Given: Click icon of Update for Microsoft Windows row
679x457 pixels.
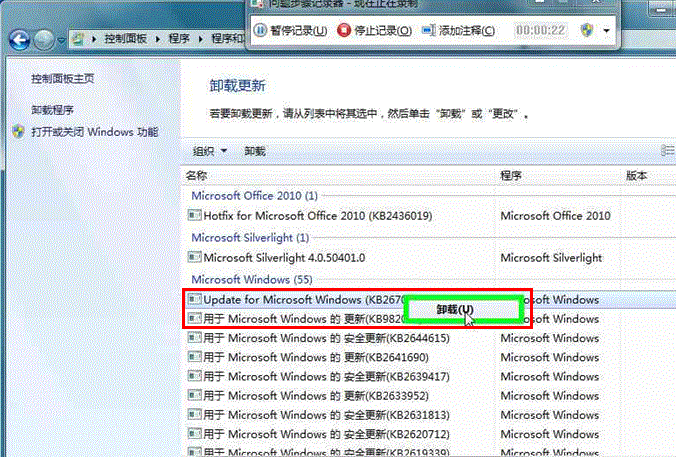Looking at the screenshot, I should point(194,298).
